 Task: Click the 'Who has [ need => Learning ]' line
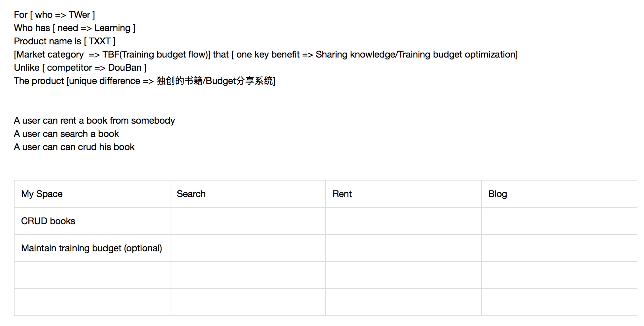(74, 28)
